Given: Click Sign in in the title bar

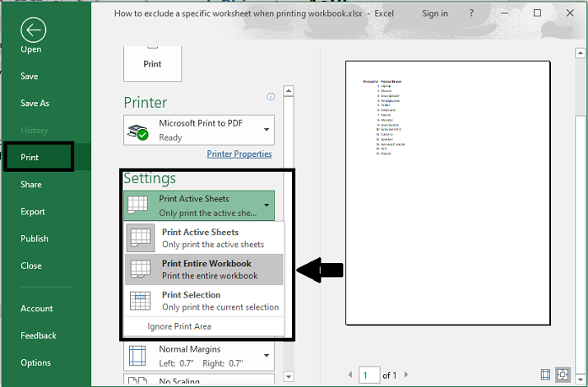Looking at the screenshot, I should (435, 13).
